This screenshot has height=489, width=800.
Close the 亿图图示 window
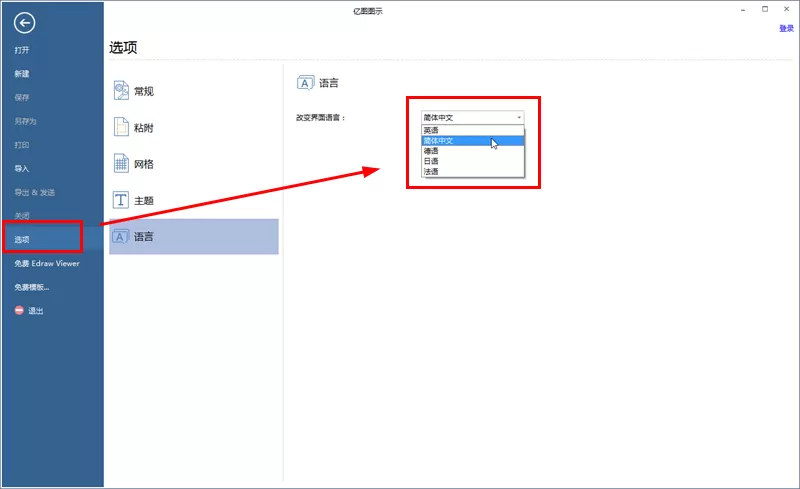(786, 9)
